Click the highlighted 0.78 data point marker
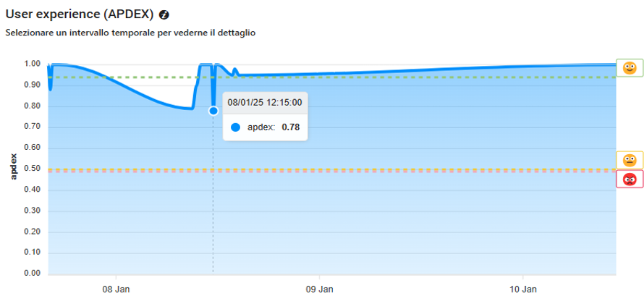This screenshot has width=644, height=304. [x=213, y=111]
